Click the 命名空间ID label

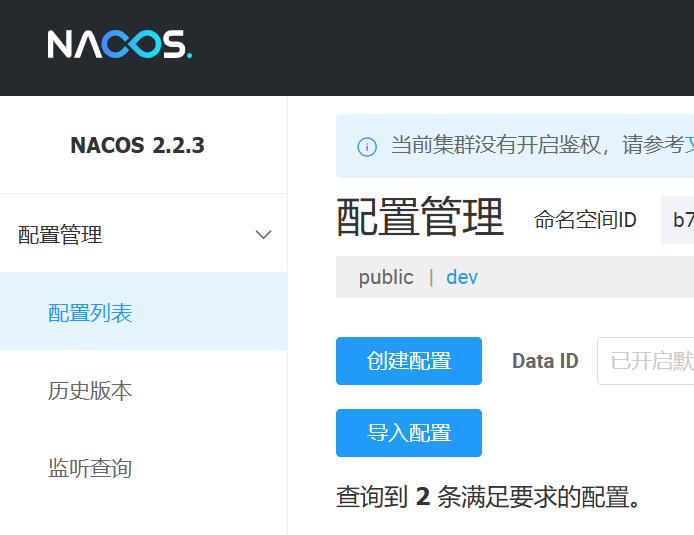click(x=585, y=220)
